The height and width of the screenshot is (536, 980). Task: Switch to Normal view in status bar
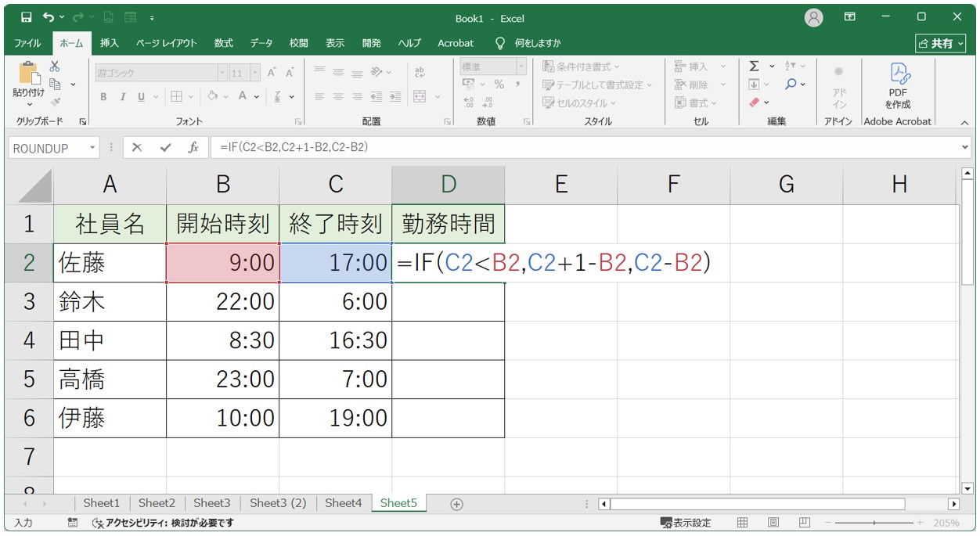743,523
